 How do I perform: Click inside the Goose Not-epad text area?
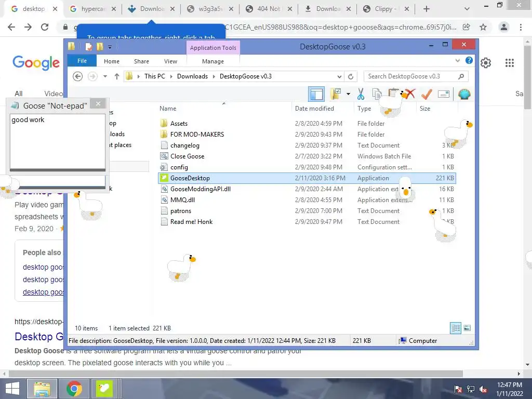tap(57, 141)
